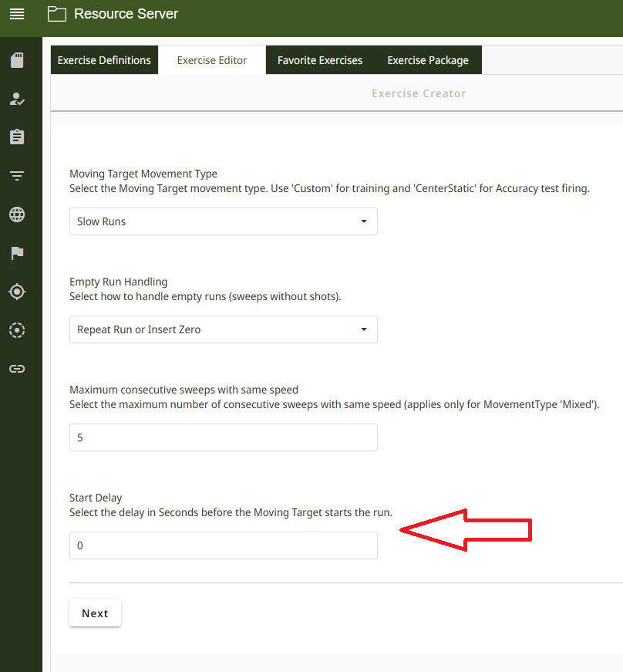Open the globe sidebar icon

tap(17, 214)
